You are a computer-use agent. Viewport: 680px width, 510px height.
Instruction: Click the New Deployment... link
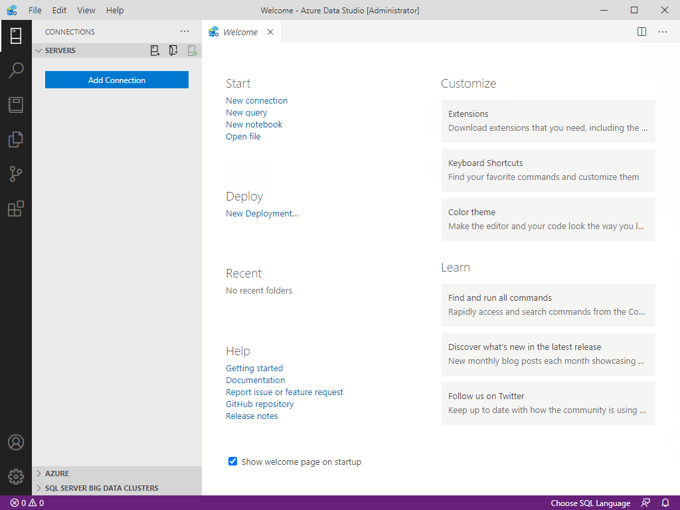click(x=262, y=214)
